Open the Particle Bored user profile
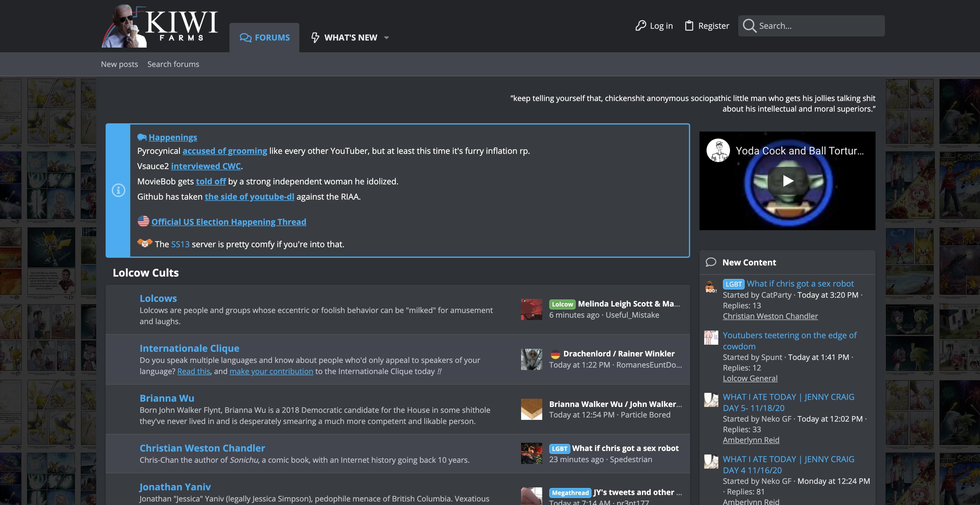Image resolution: width=980 pixels, height=505 pixels. (x=646, y=415)
